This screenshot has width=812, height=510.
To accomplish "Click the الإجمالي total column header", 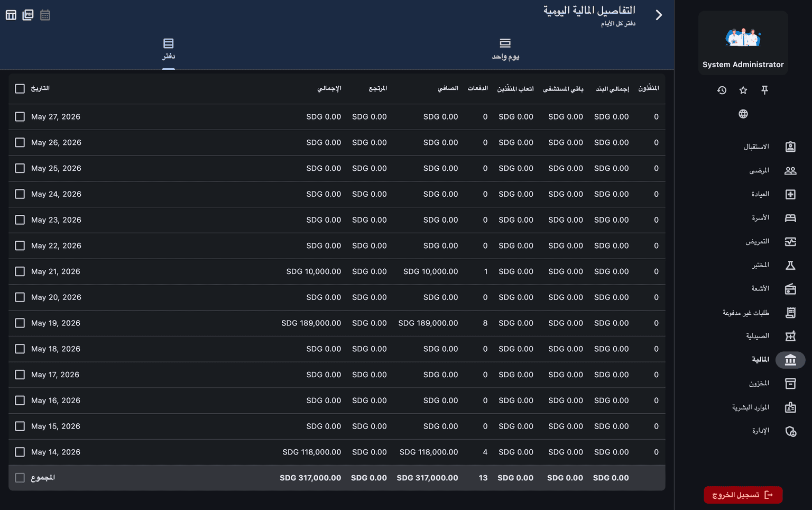I will 329,88.
